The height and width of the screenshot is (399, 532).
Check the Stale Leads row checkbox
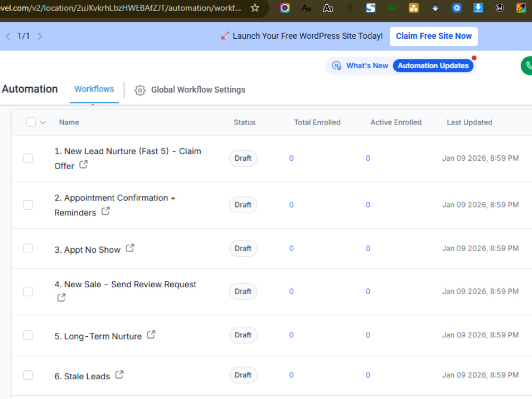coord(28,375)
